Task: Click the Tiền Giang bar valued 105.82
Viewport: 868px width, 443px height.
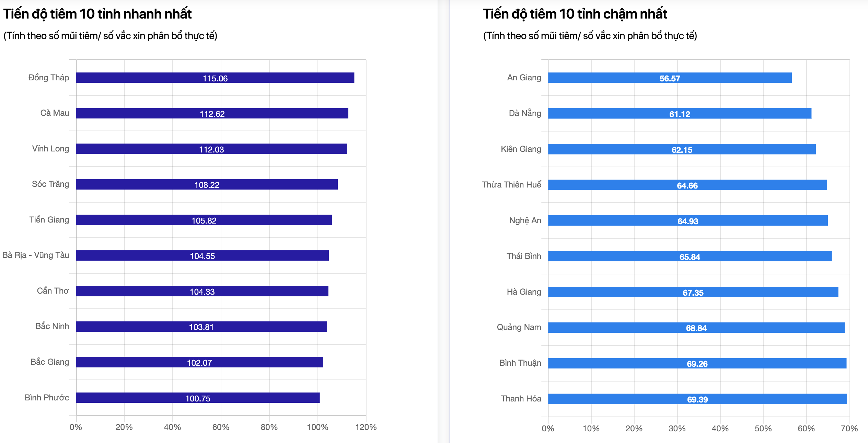Action: pos(204,220)
